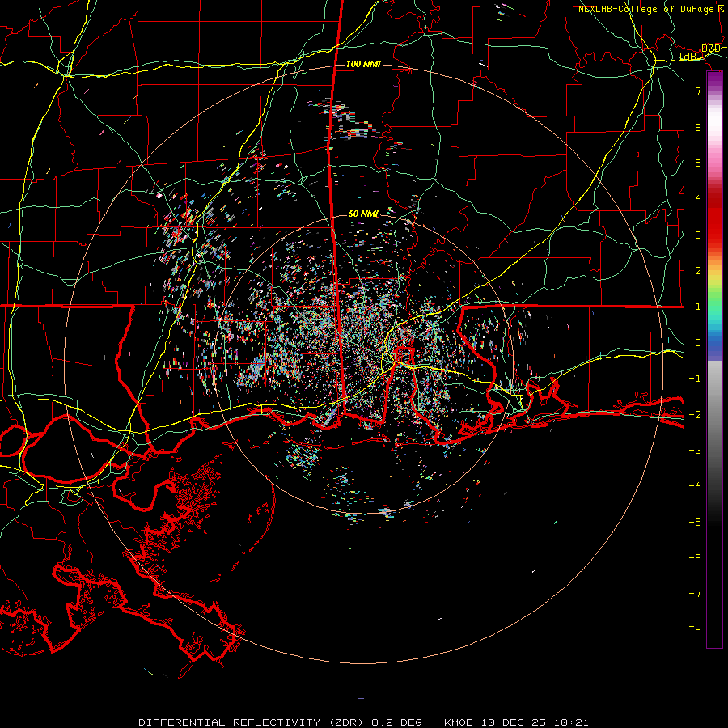Click the -2 dB tick label

[x=695, y=414]
